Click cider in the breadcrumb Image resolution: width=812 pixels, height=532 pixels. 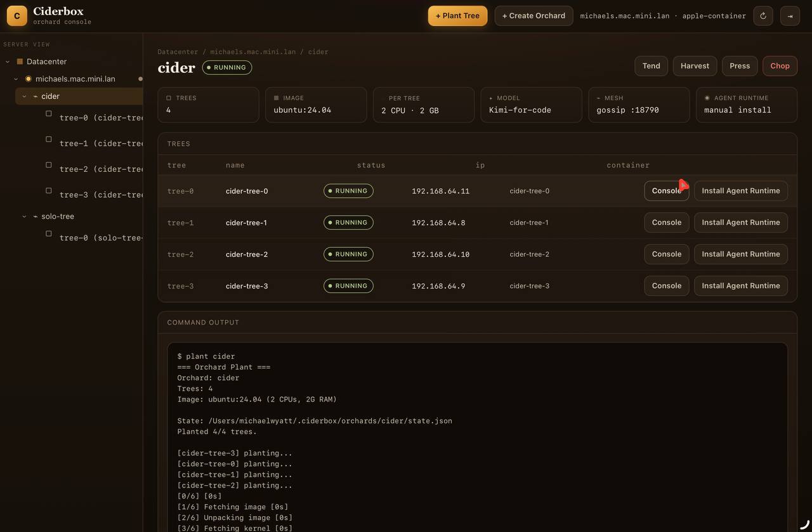tap(318, 52)
